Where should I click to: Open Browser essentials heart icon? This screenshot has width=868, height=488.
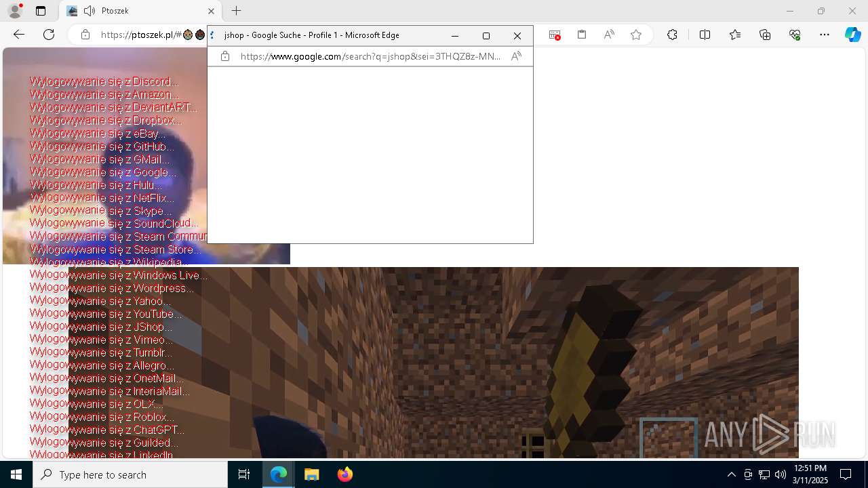click(x=795, y=35)
